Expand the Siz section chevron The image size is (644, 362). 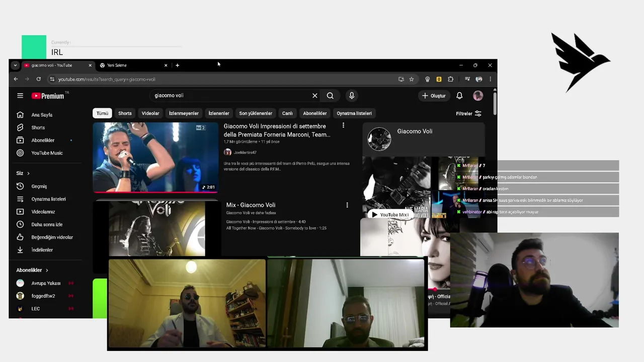coord(28,173)
